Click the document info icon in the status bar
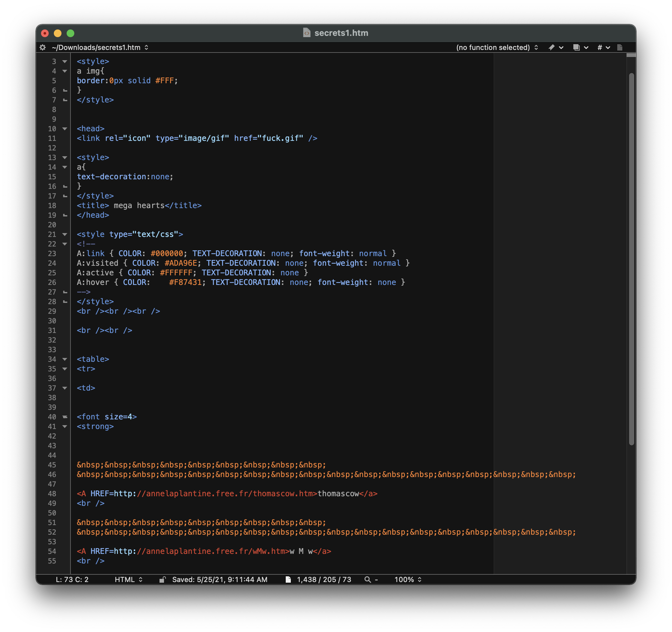Viewport: 672px width, 632px height. pyautogui.click(x=288, y=579)
